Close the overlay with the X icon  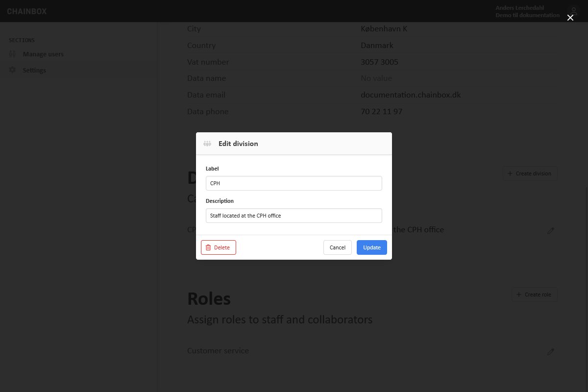pyautogui.click(x=570, y=18)
